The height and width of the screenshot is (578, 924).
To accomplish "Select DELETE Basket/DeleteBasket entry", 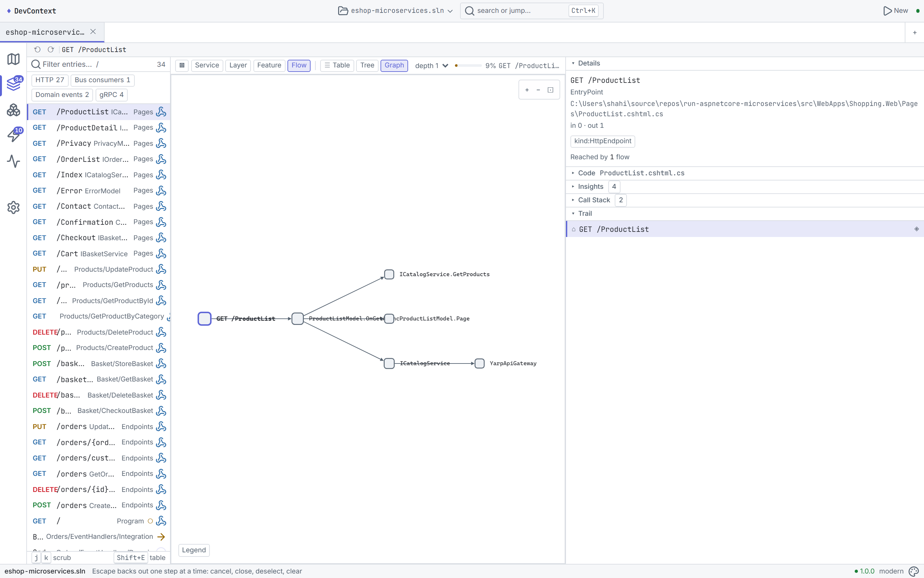I will [99, 395].
